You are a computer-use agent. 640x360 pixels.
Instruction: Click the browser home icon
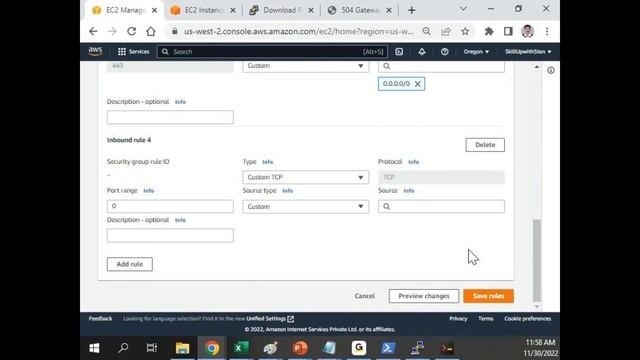pos(151,31)
